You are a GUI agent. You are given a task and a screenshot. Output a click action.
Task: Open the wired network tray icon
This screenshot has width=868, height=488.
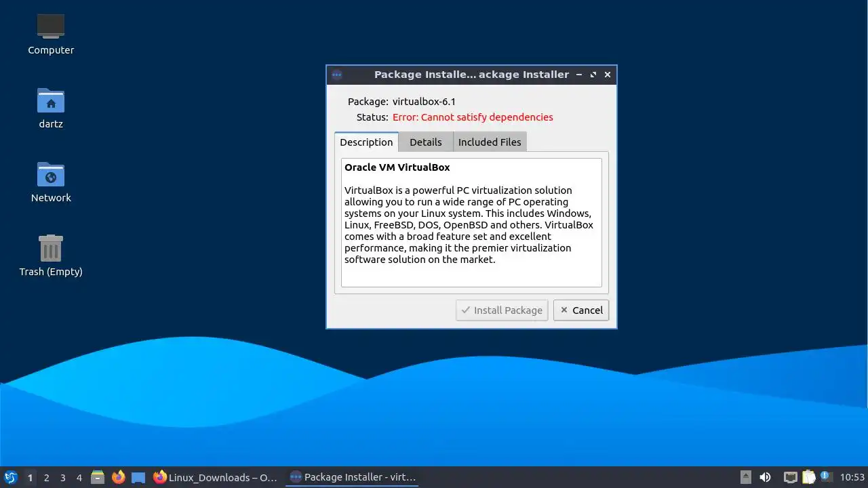[x=790, y=477]
